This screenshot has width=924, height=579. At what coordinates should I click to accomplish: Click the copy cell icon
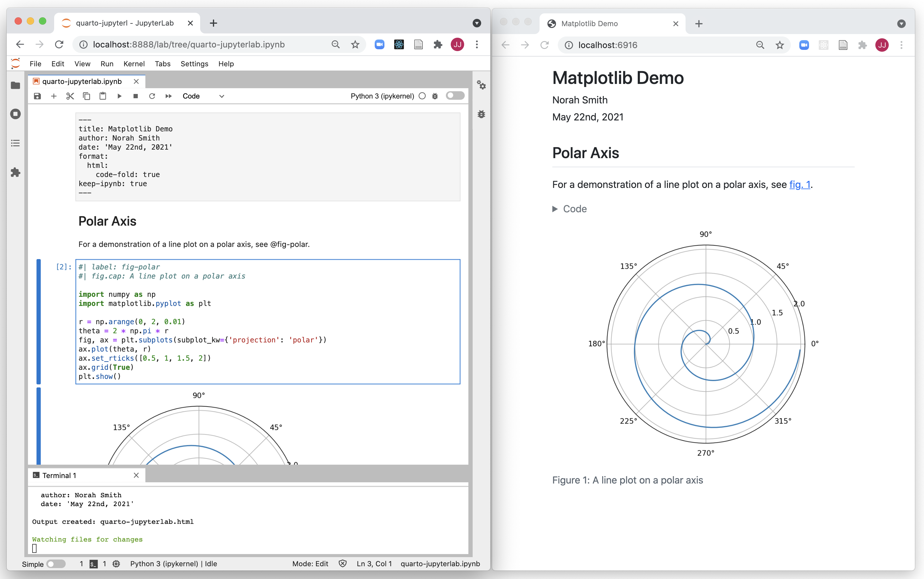point(85,96)
